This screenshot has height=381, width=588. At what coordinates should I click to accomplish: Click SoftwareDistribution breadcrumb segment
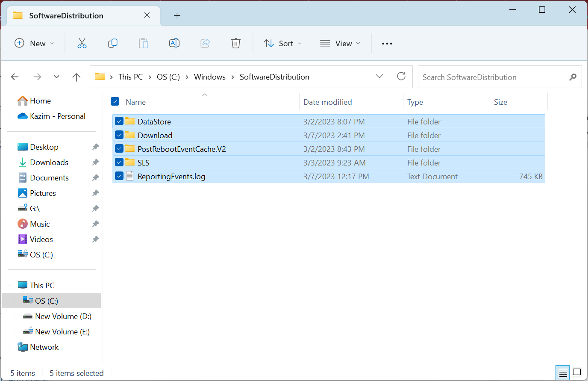(x=274, y=77)
